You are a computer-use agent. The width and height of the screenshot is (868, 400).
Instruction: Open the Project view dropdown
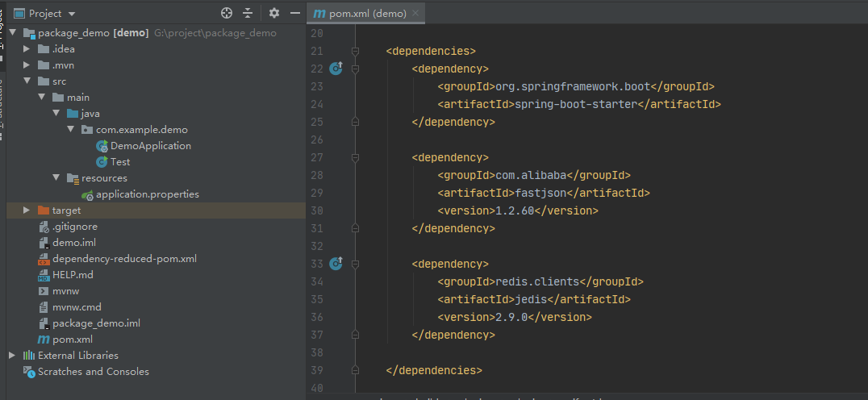[72, 14]
